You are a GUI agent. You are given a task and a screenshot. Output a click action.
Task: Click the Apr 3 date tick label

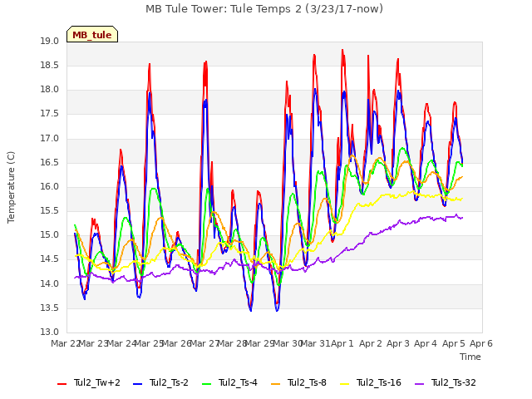[x=398, y=343]
